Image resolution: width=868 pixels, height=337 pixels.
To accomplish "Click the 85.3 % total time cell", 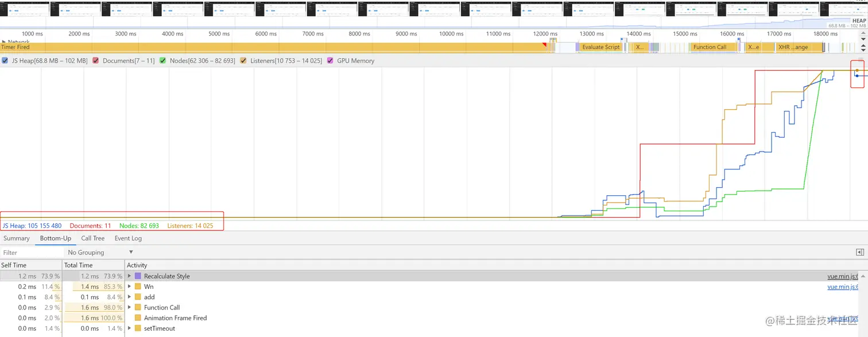I will (x=113, y=286).
